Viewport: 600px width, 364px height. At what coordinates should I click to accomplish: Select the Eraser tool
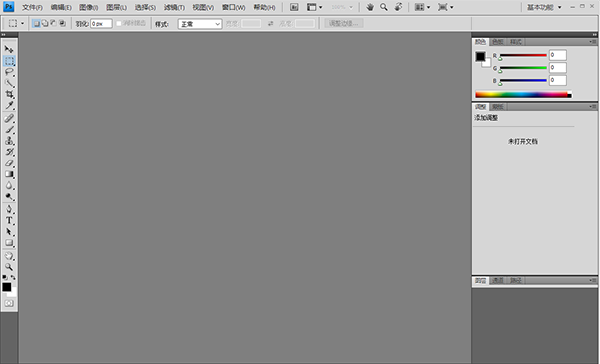click(9, 163)
